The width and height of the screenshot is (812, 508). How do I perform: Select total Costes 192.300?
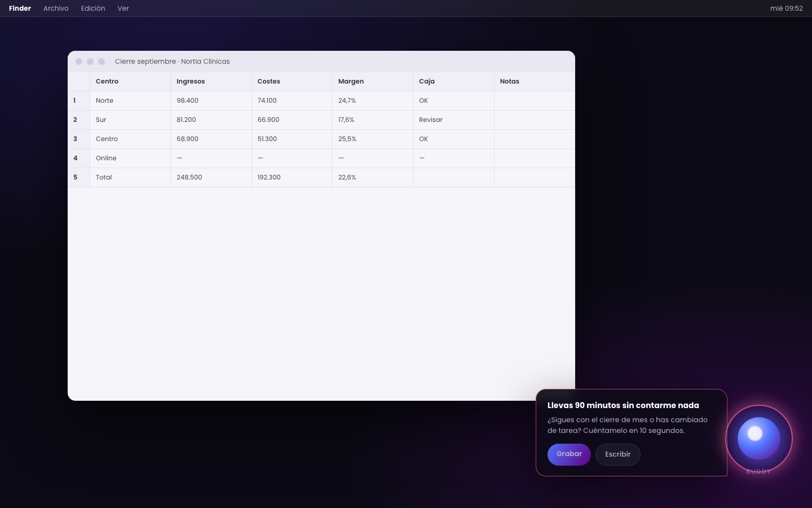[292, 177]
